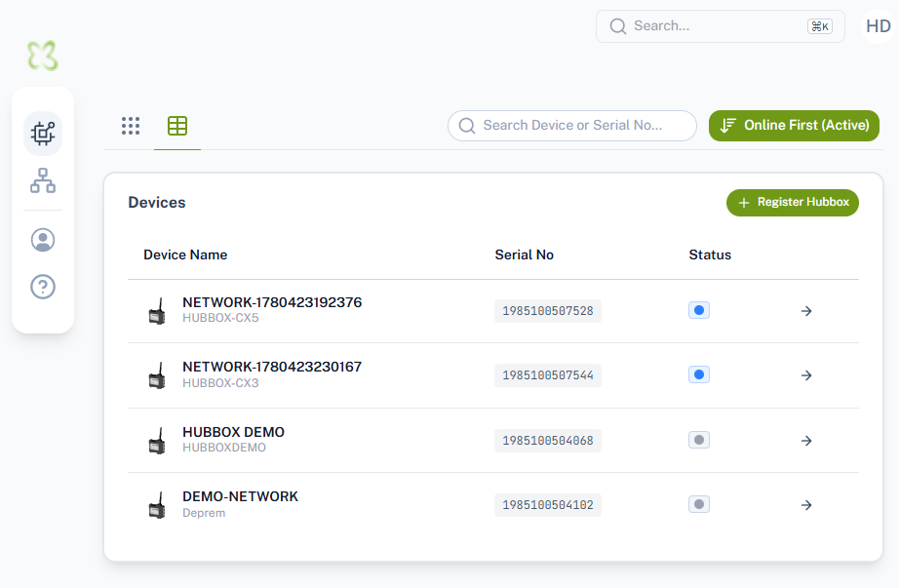Open details arrow for NETWORK-1780423192376
Screen dimensions: 899x588
click(x=806, y=311)
